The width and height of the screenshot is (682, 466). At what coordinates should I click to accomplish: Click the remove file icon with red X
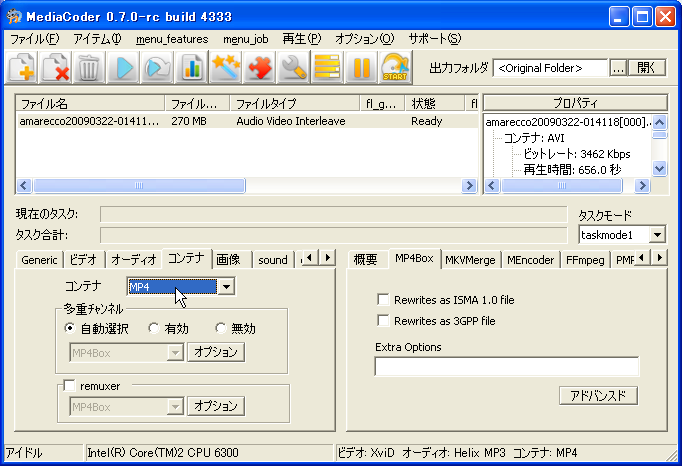56,68
